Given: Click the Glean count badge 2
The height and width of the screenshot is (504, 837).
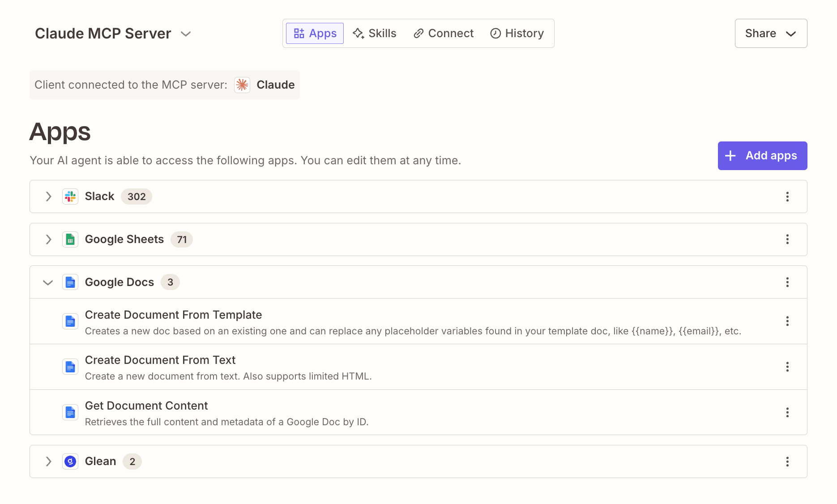Looking at the screenshot, I should click(132, 461).
